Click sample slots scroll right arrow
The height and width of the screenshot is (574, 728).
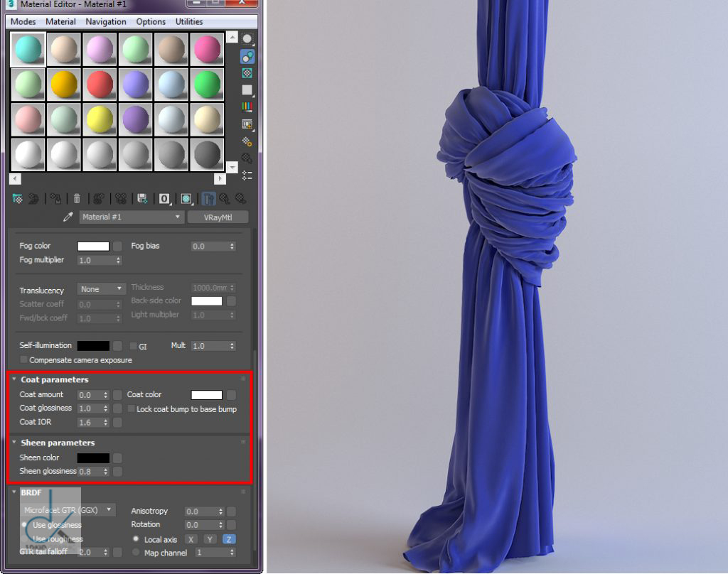(220, 178)
